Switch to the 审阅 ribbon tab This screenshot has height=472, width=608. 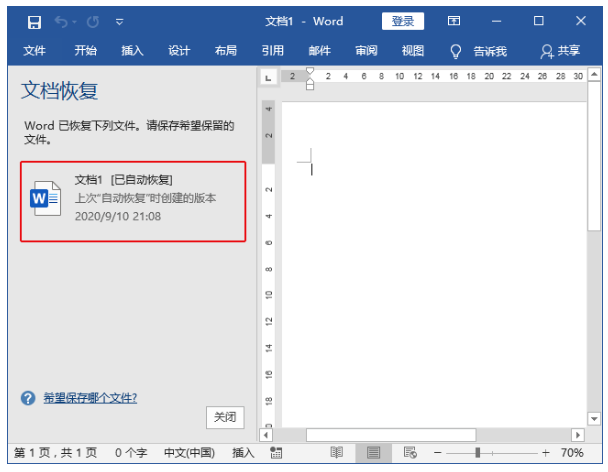pyautogui.click(x=366, y=50)
